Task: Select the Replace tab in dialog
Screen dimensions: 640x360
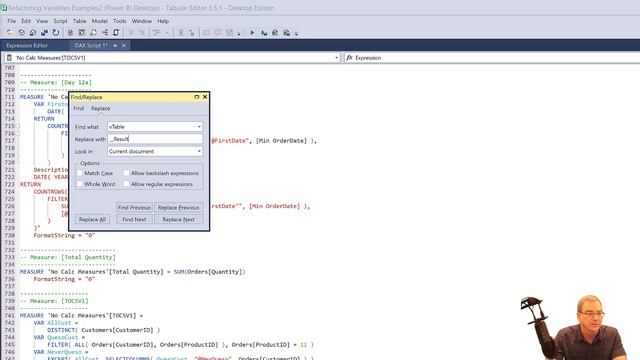Action: click(x=100, y=108)
